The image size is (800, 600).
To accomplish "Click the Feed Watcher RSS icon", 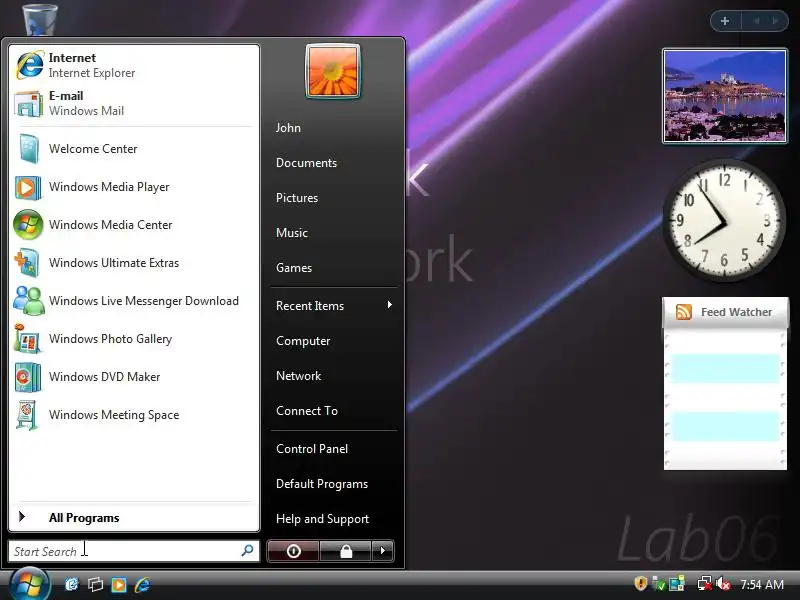I will click(x=684, y=312).
